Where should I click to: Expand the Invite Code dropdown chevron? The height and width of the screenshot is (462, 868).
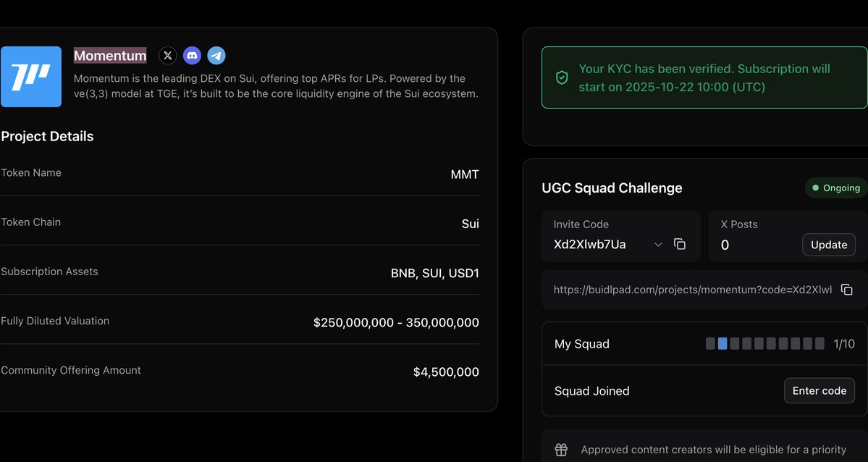(658, 245)
